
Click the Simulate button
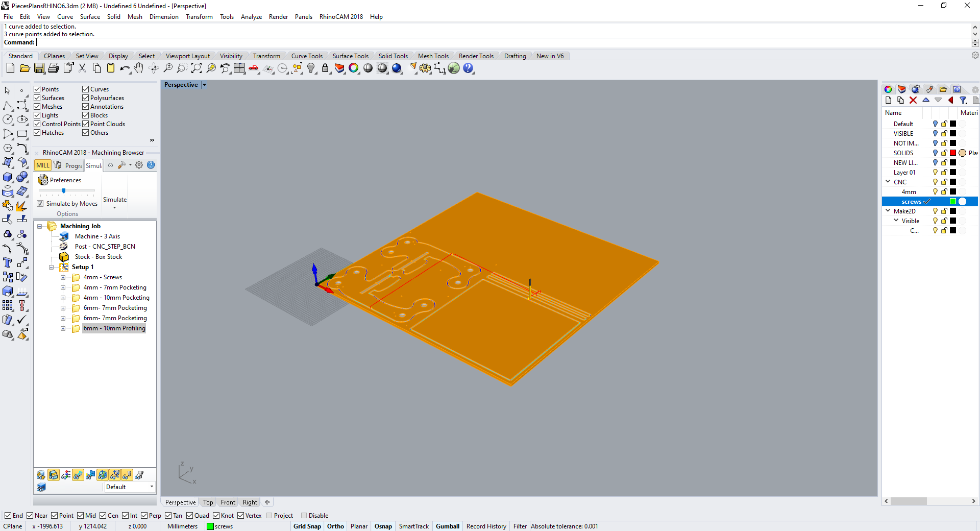(x=115, y=200)
